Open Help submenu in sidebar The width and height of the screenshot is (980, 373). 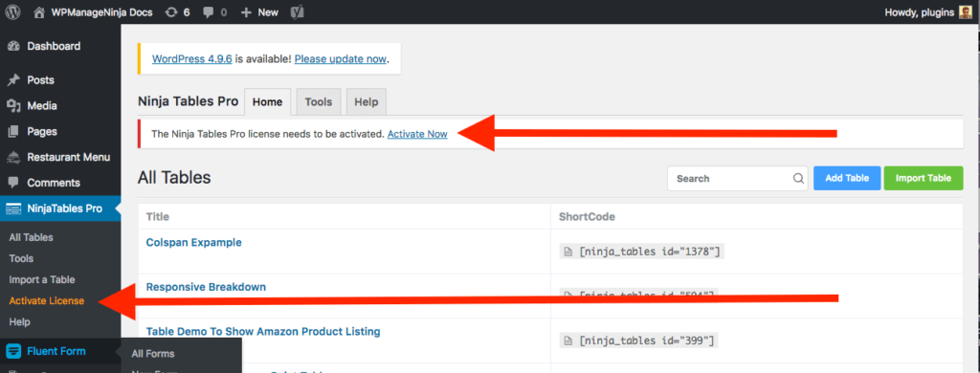(19, 322)
